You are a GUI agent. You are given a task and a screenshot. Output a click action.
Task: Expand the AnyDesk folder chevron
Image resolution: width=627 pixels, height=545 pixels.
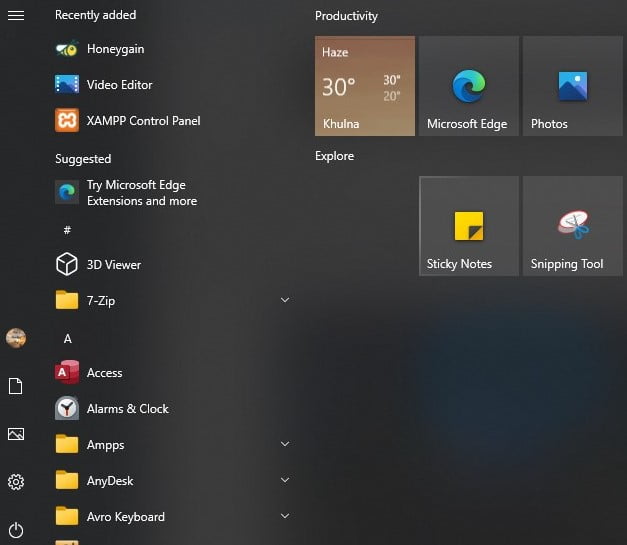pyautogui.click(x=285, y=480)
